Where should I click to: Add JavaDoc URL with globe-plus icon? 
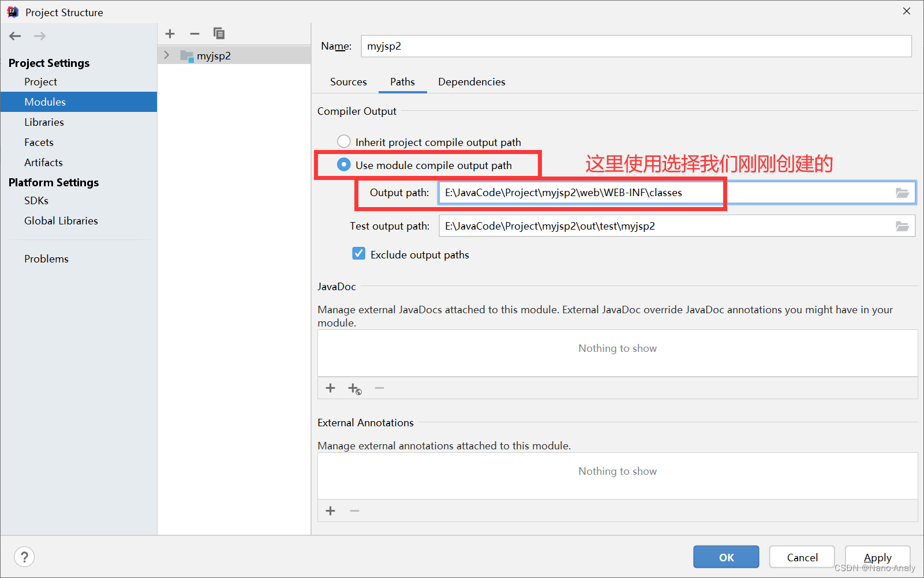click(x=355, y=389)
